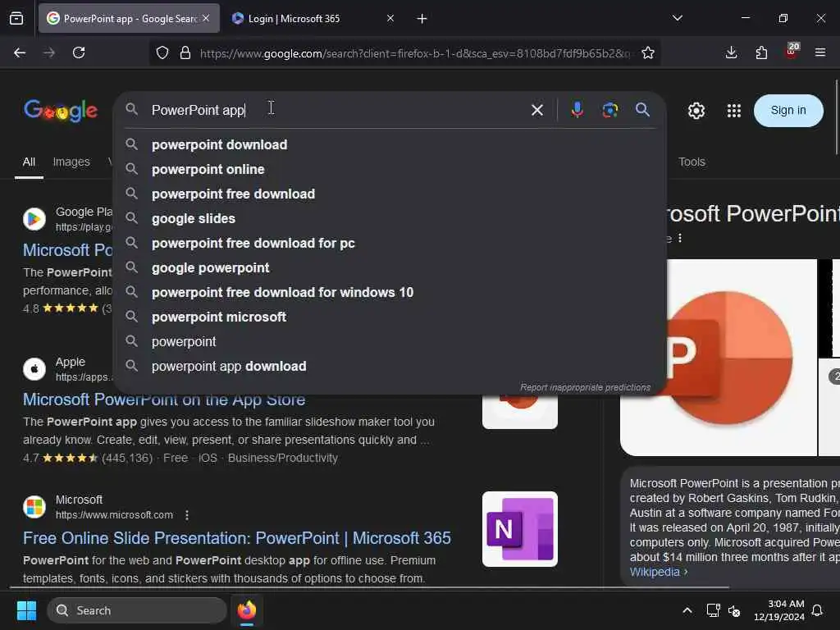Open the notification bell in taskbar

[818, 610]
